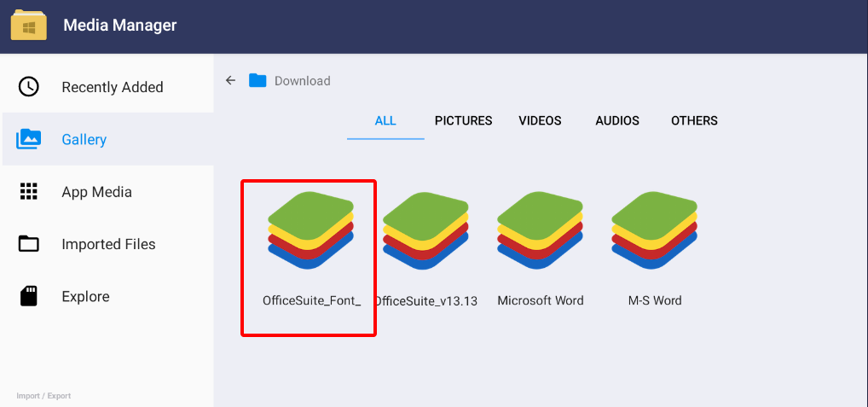Switch to the OTHERS tab
This screenshot has height=407, width=868.
point(694,120)
